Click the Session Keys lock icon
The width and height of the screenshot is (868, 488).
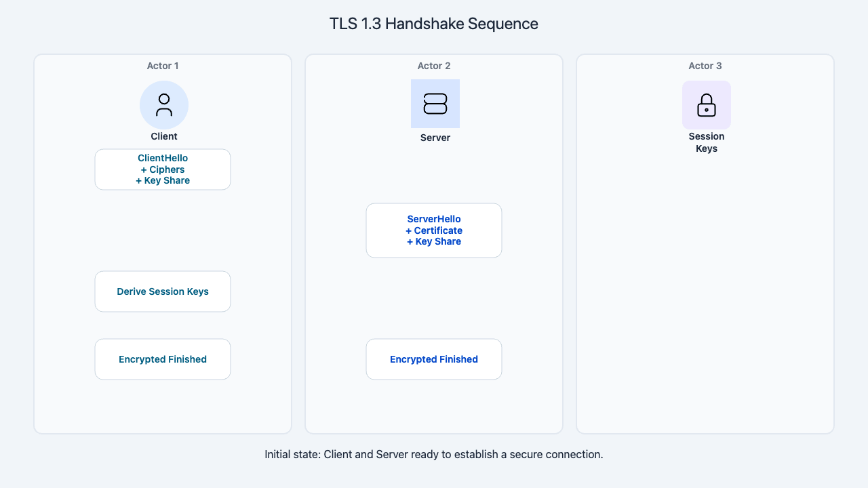click(x=707, y=105)
